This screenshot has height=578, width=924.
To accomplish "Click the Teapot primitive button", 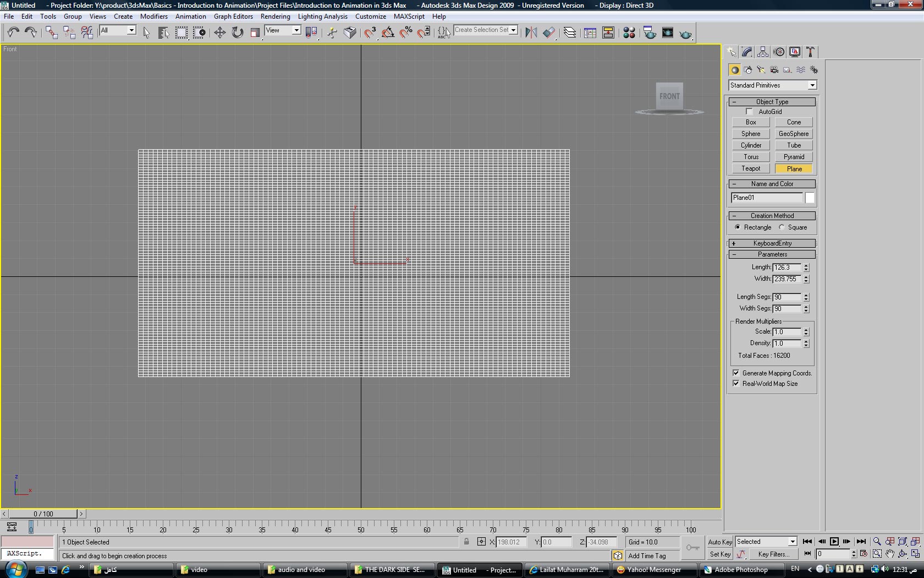I will pyautogui.click(x=751, y=168).
